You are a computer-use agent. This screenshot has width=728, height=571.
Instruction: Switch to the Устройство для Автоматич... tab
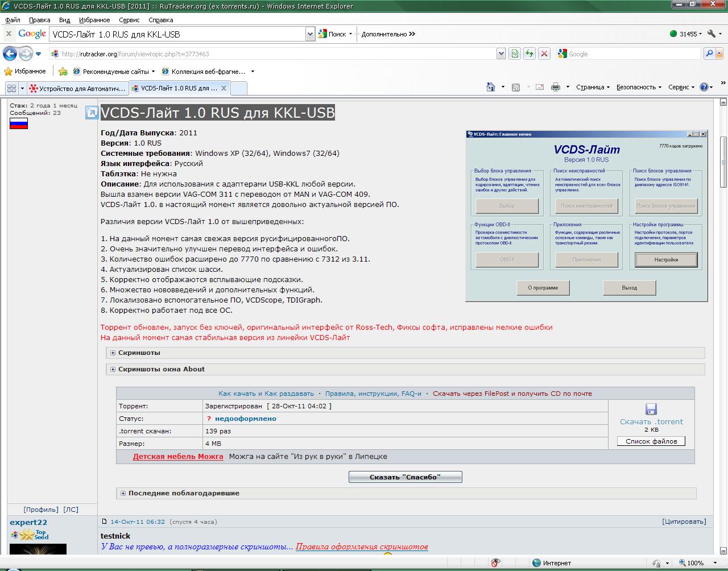tap(77, 88)
